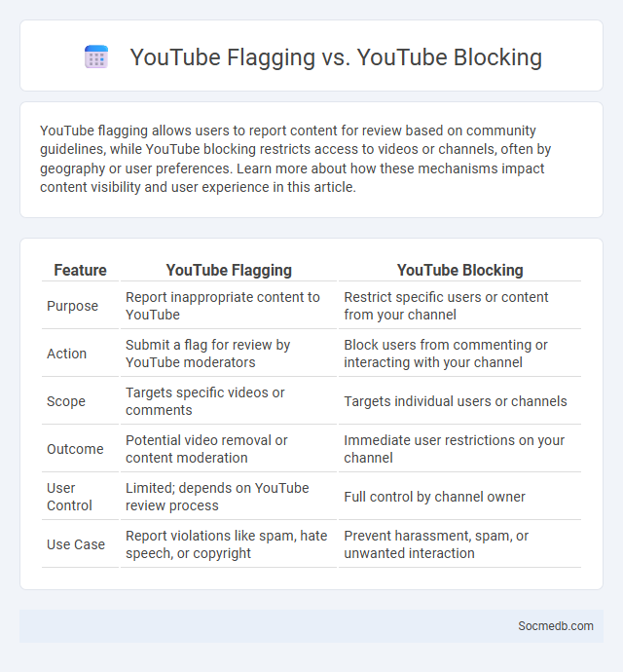Click cell 'Report violations like spam, hate speech, or copyright'
The width and height of the screenshot is (623, 672).
click(229, 544)
